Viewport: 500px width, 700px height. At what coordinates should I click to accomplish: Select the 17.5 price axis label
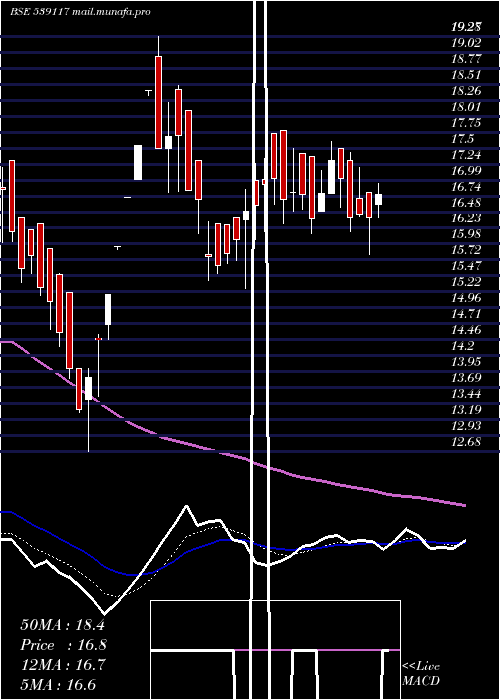(462, 139)
